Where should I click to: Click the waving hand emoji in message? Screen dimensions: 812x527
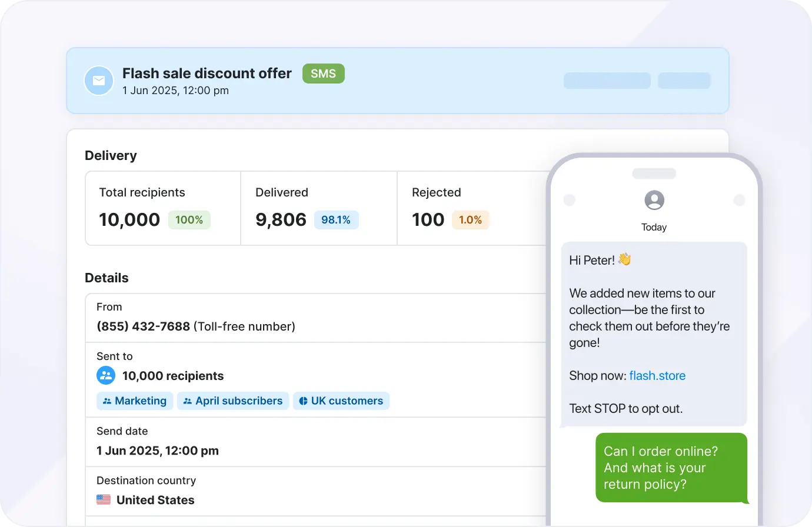(624, 259)
